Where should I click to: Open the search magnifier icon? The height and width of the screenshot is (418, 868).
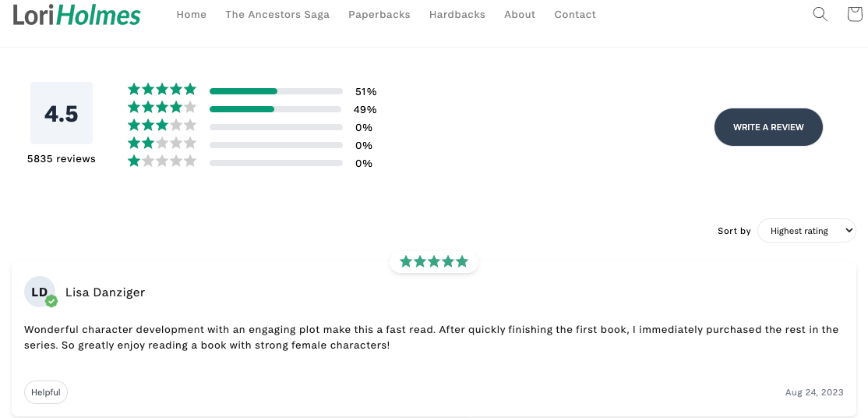coord(820,14)
